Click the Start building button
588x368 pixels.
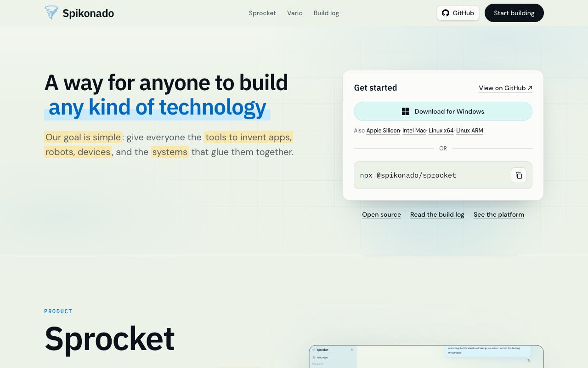pos(514,13)
